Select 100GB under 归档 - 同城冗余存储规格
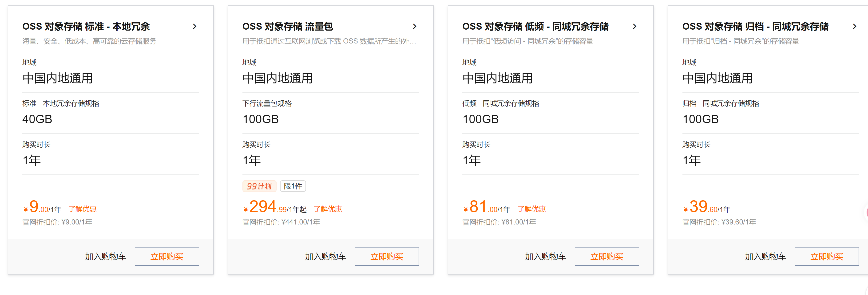 [701, 119]
